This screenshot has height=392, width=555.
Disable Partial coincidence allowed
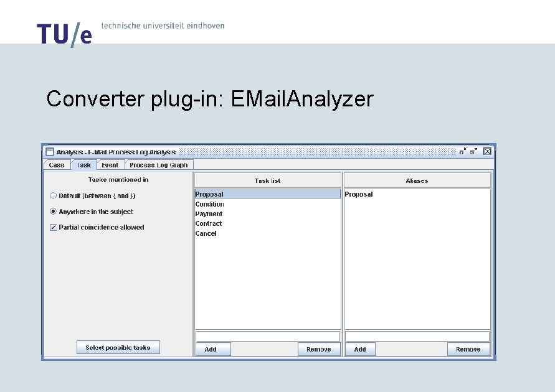point(53,227)
